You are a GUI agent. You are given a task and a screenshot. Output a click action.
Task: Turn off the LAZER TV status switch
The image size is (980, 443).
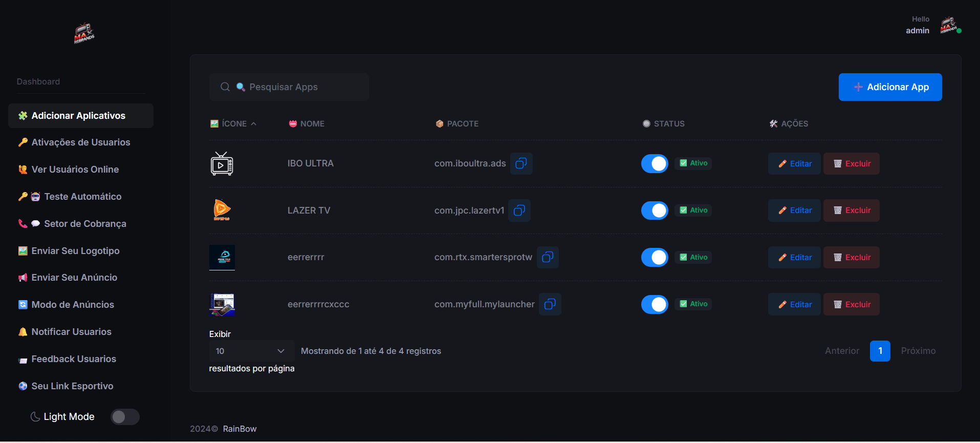tap(655, 210)
